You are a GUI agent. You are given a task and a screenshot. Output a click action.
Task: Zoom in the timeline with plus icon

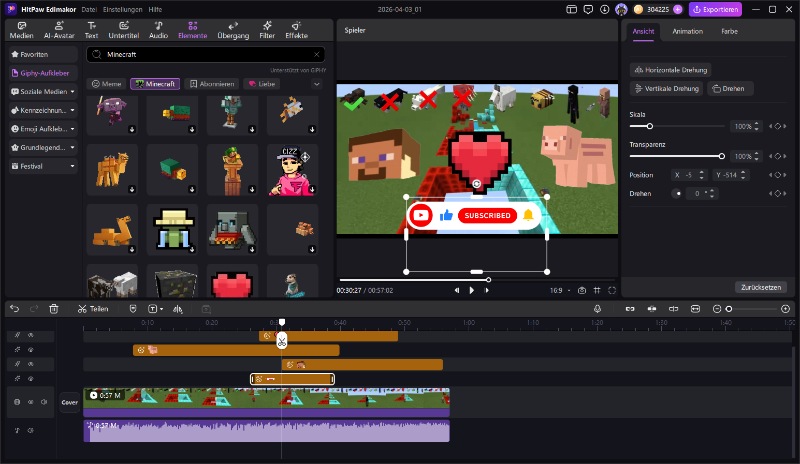coord(785,309)
